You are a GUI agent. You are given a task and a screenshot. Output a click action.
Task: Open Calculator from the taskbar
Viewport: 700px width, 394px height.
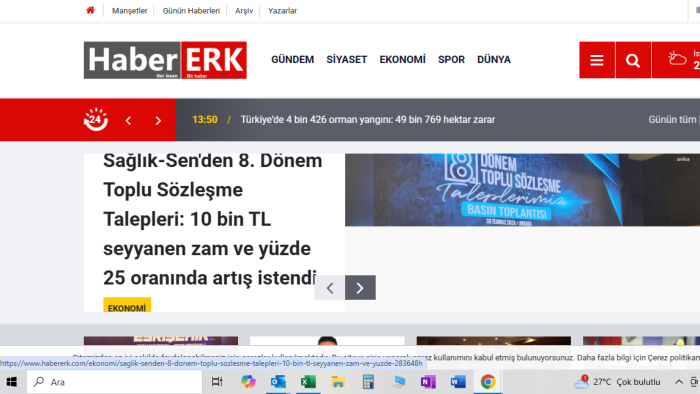[368, 382]
